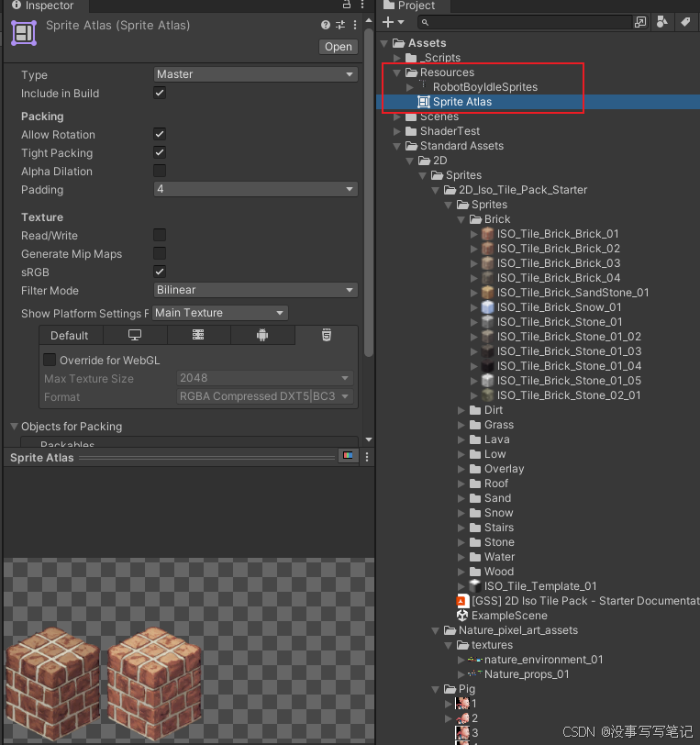
Task: Open the Inspector panel kebab menu
Action: [362, 5]
